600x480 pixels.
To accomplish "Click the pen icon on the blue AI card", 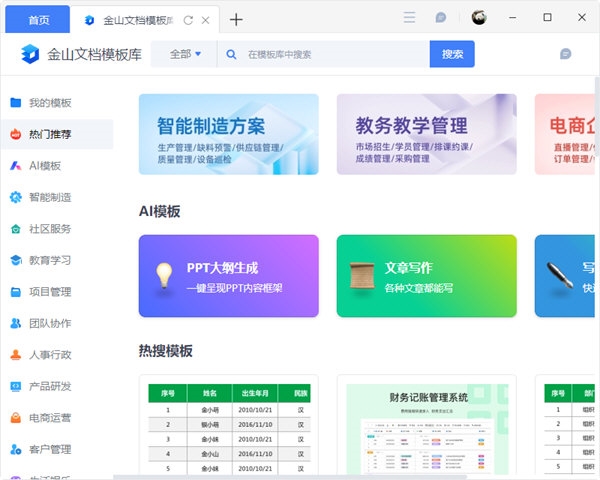I will click(559, 276).
